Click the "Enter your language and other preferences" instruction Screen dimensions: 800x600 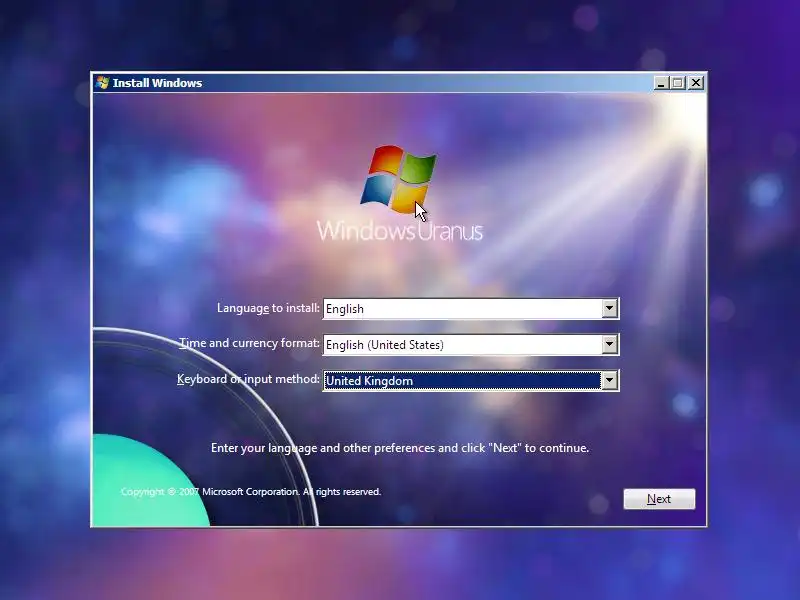click(x=400, y=448)
